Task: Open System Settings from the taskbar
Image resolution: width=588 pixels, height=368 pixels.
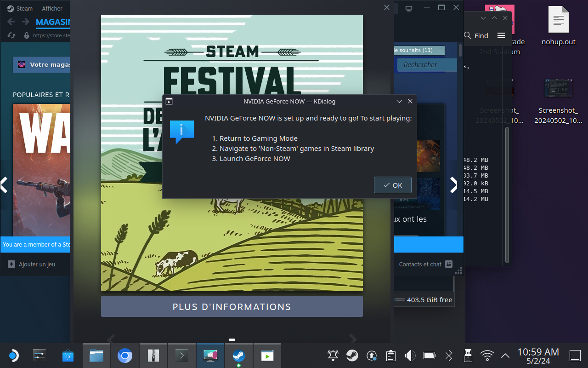Action: click(x=40, y=356)
